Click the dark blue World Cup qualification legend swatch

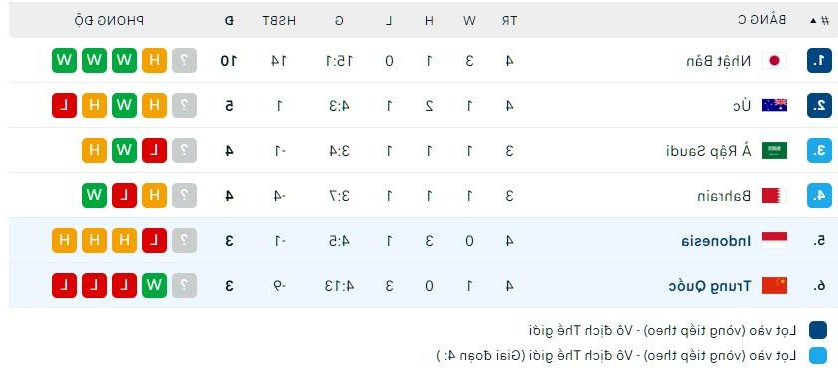(x=818, y=330)
